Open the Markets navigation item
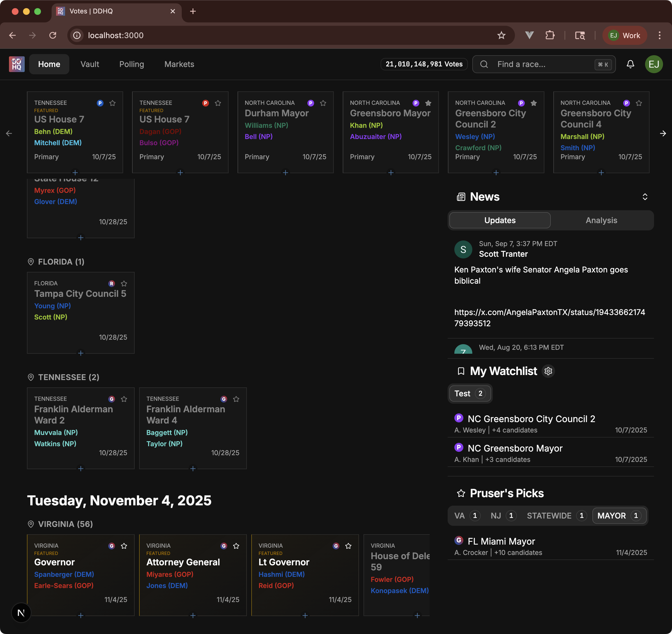Screen dimensions: 672x634 click(179, 64)
